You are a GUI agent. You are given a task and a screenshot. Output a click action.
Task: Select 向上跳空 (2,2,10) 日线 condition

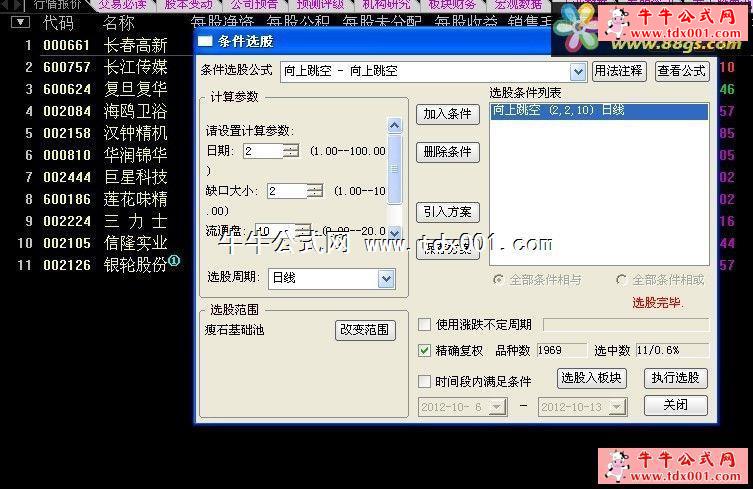(599, 110)
